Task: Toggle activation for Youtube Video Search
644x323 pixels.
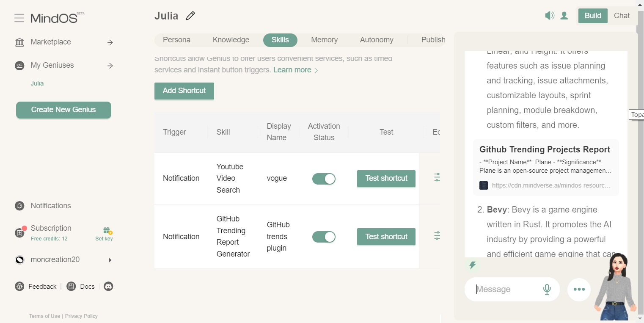Action: (324, 179)
